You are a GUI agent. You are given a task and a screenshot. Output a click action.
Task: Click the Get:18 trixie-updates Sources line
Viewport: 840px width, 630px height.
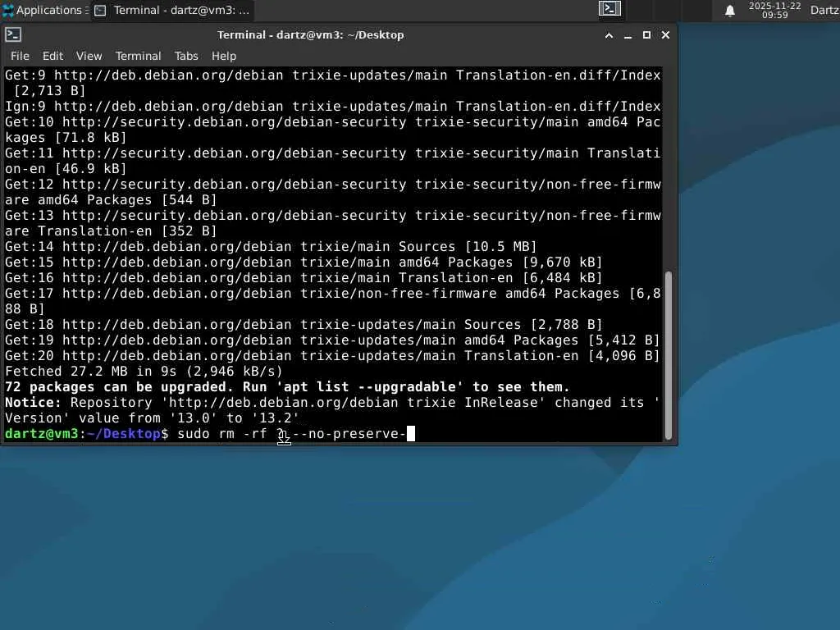[x=304, y=325]
